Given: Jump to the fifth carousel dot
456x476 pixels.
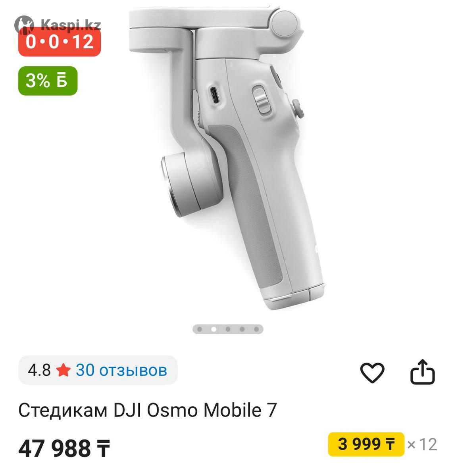Looking at the screenshot, I should click(256, 329).
